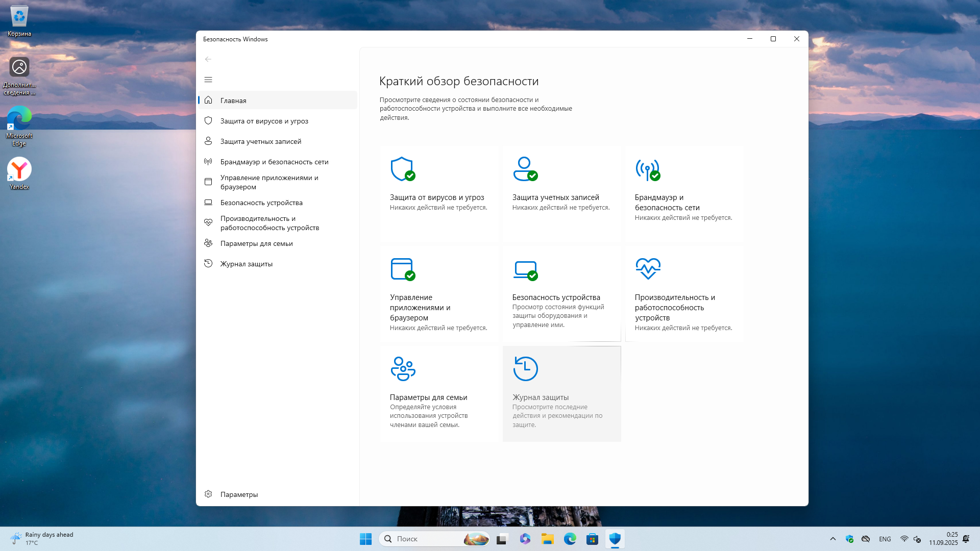Select Брандмауэр и безопасность сети in sidebar
This screenshot has width=980, height=551.
click(274, 162)
